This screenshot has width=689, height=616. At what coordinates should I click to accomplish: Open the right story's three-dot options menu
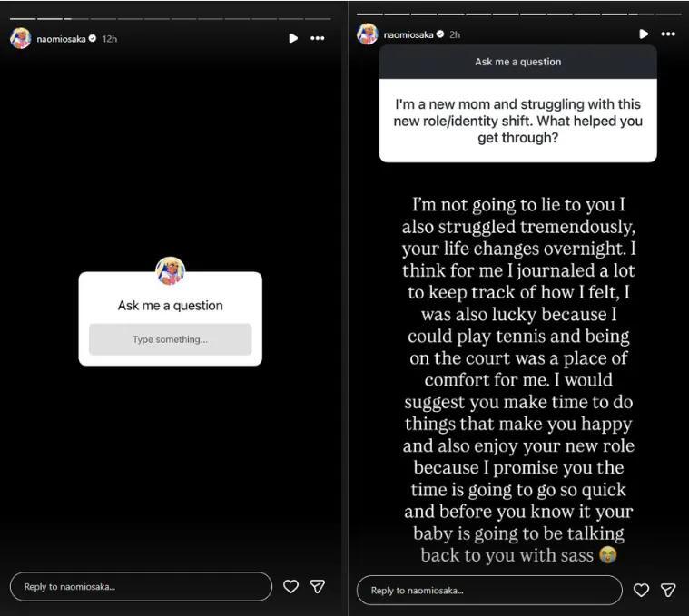click(x=668, y=34)
